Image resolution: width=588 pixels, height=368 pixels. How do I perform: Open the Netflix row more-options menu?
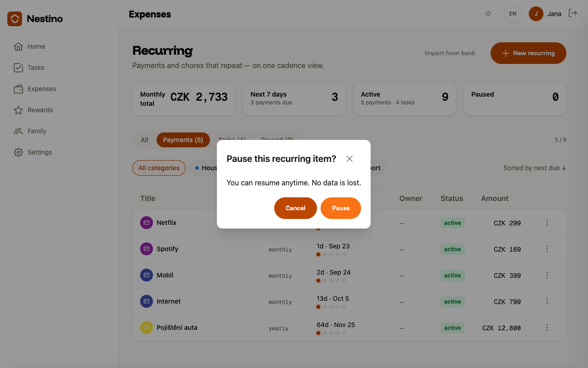point(547,223)
